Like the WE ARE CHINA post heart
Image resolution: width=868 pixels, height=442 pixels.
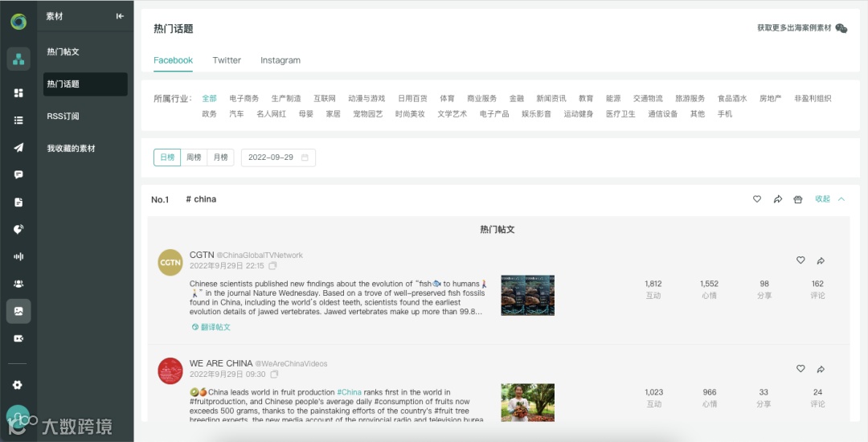(800, 368)
